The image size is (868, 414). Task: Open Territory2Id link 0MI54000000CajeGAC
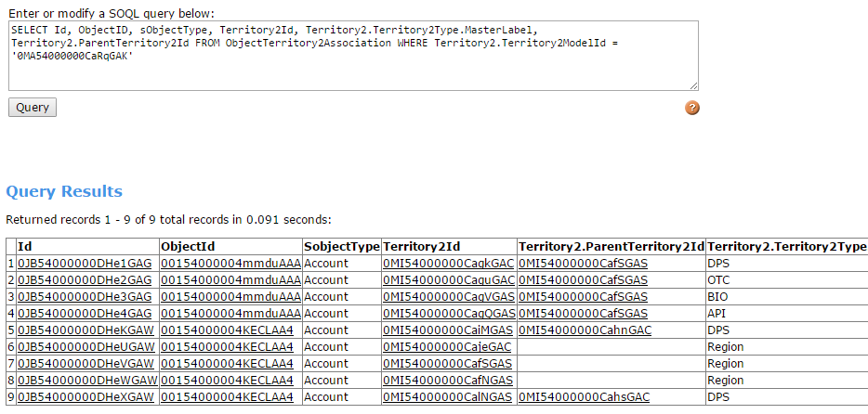447,346
